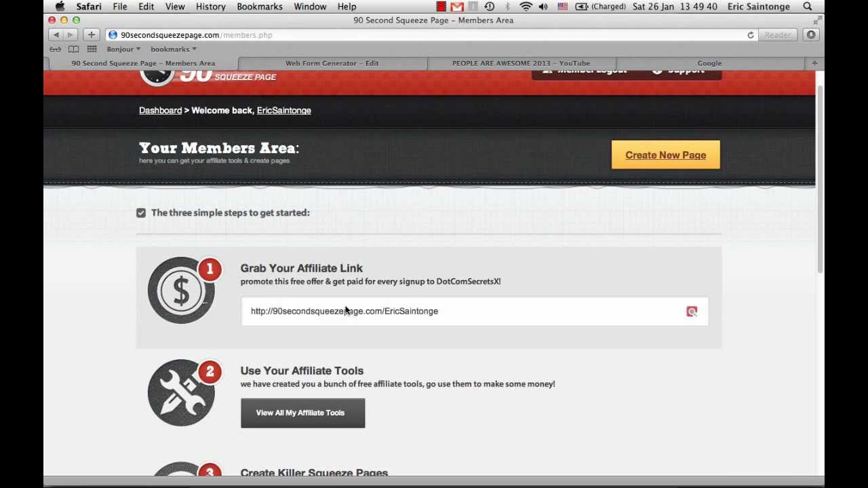868x488 pixels.
Task: Expand the bookmarks folder dropdown
Action: tap(174, 49)
